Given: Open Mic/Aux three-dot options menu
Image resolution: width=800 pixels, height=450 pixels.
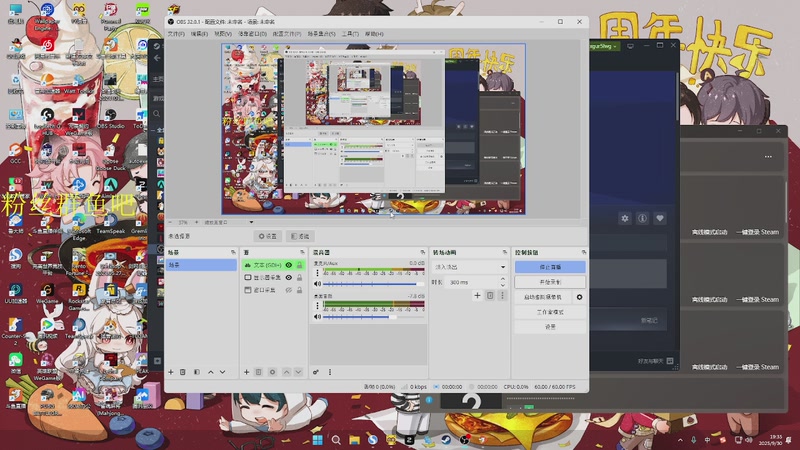Looking at the screenshot, I should (317, 273).
